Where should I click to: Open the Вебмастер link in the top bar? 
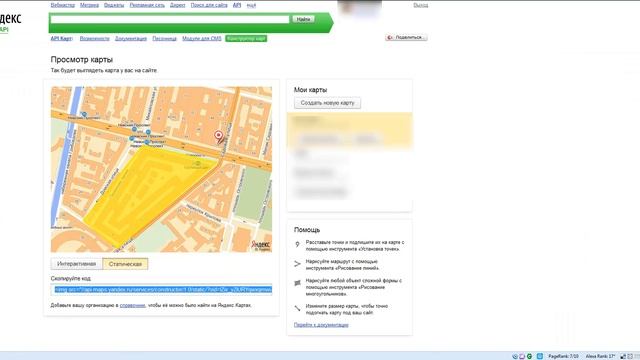click(63, 5)
